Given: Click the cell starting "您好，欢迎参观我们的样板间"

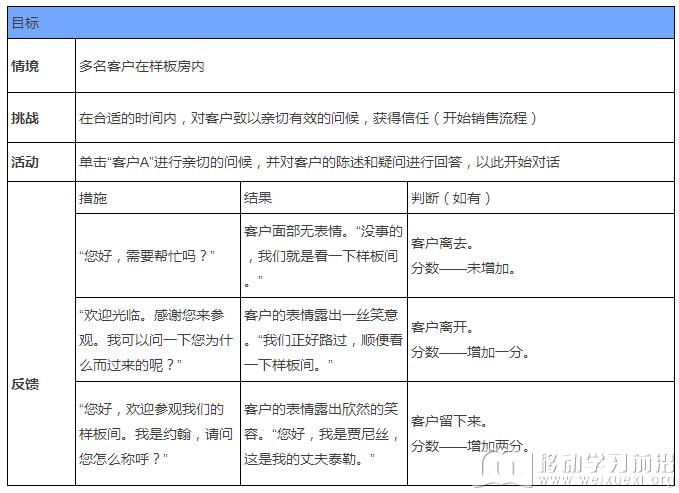Looking at the screenshot, I should tap(156, 434).
